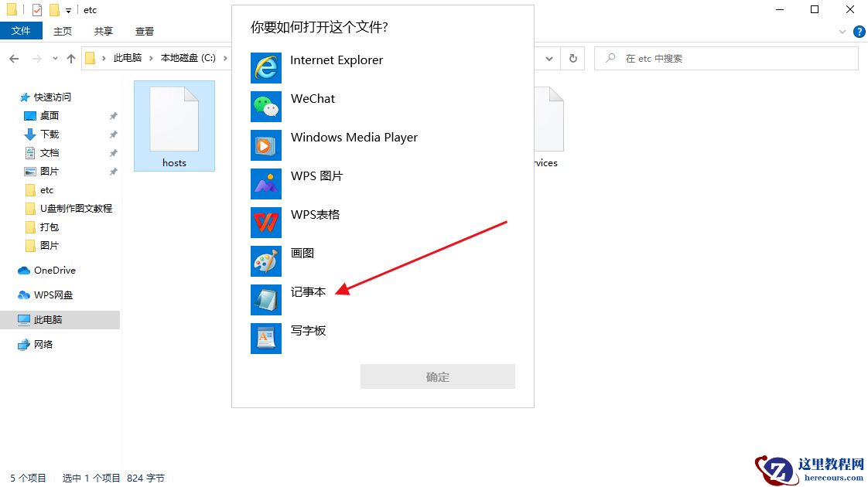Unpin 图片 from quick access
Viewport: 868px width, 487px height.
click(113, 171)
